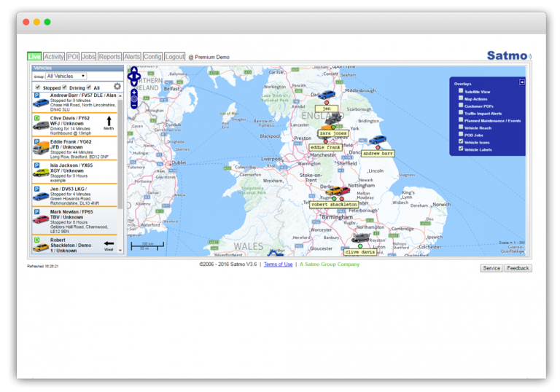
Task: Click the orange truck marker above zara jones label
Action: 327,128
